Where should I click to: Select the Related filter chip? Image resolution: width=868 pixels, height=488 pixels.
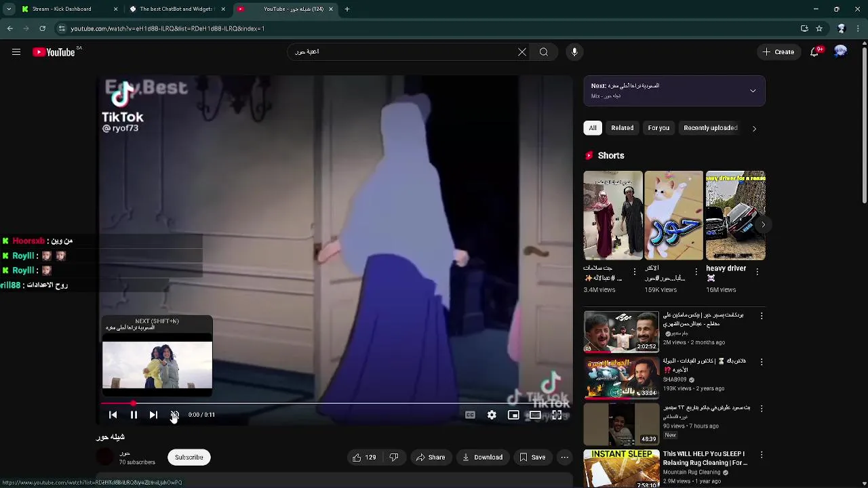pos(622,128)
